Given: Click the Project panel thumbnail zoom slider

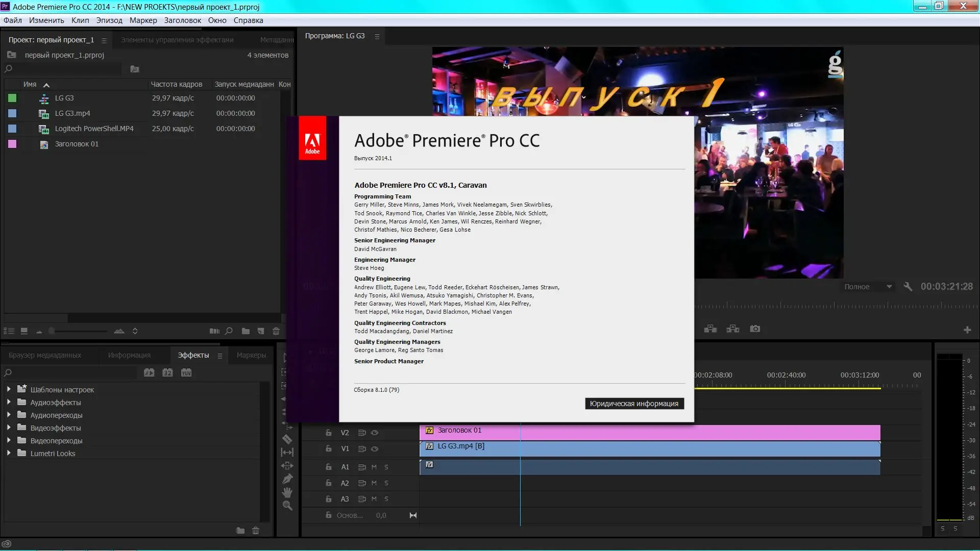Looking at the screenshot, I should (x=52, y=331).
